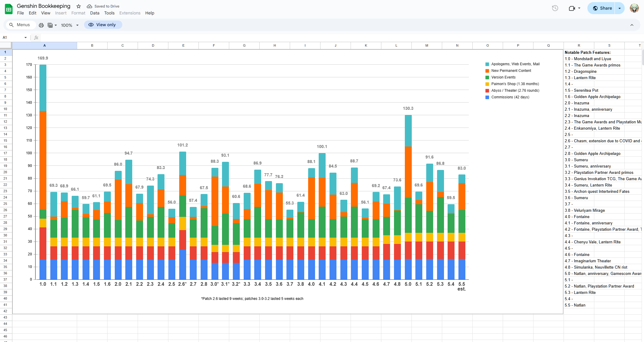Click cell 'Notable Patch Features:'

tap(588, 52)
